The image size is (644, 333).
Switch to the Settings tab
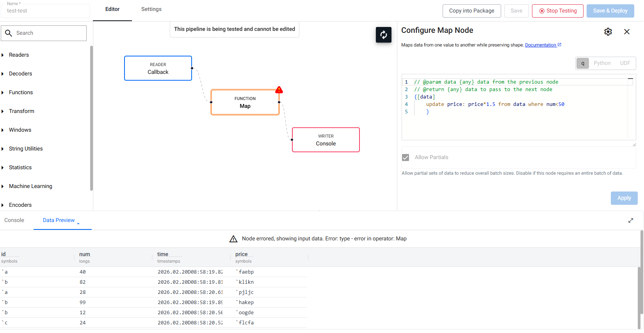151,9
